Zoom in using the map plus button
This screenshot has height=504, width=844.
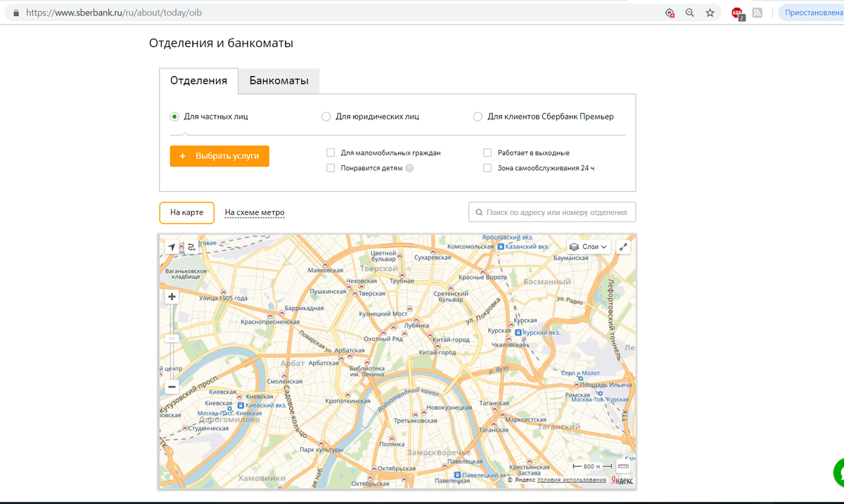172,296
